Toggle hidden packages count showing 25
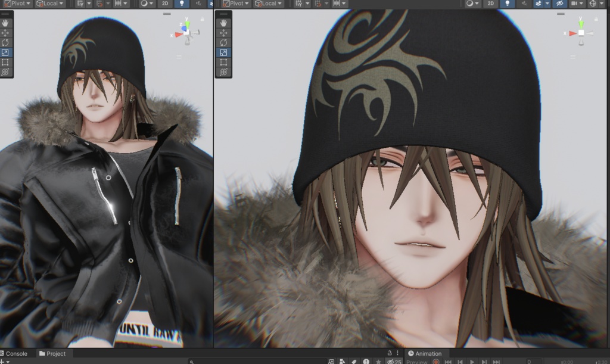The width and height of the screenshot is (610, 364). tap(394, 362)
